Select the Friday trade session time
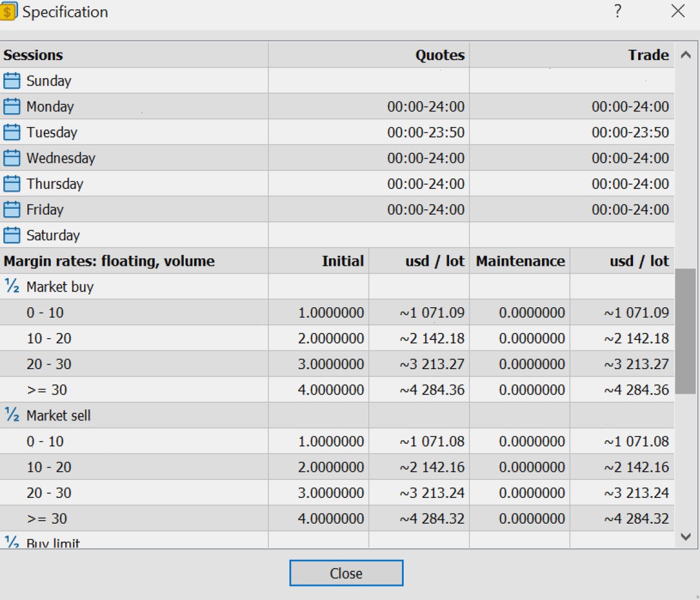 coord(630,209)
